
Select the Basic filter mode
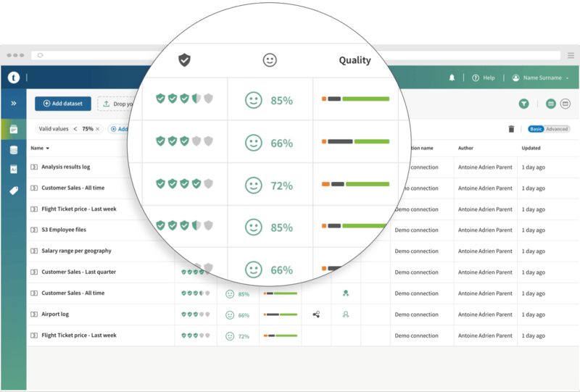click(536, 129)
